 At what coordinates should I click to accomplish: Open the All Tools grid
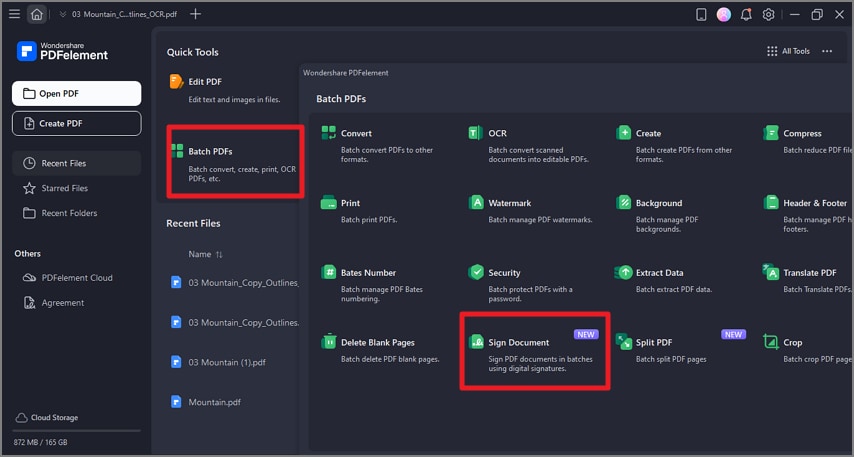[788, 51]
